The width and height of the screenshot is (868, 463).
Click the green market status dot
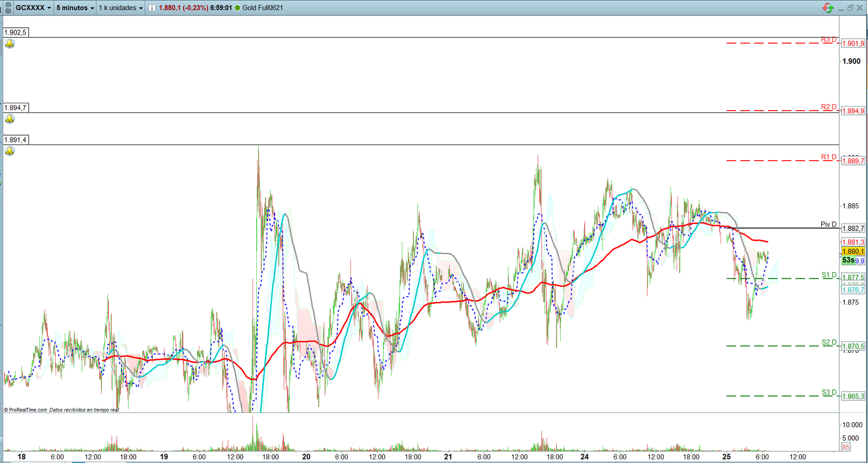(237, 8)
